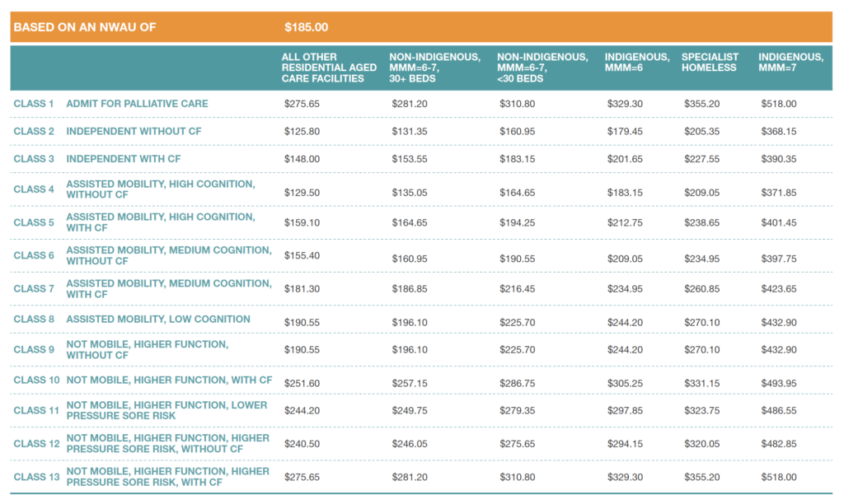Click 'NOT MOBILE, HIGHER FUNCTION, LOWER PRESSURE SORE RISK'

166,410
